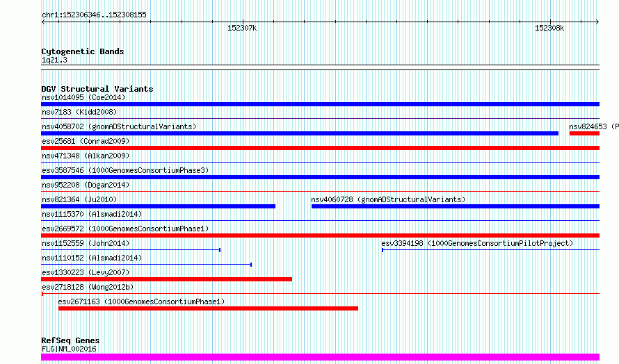Select the nsv821364 blue variant bar

159,206
